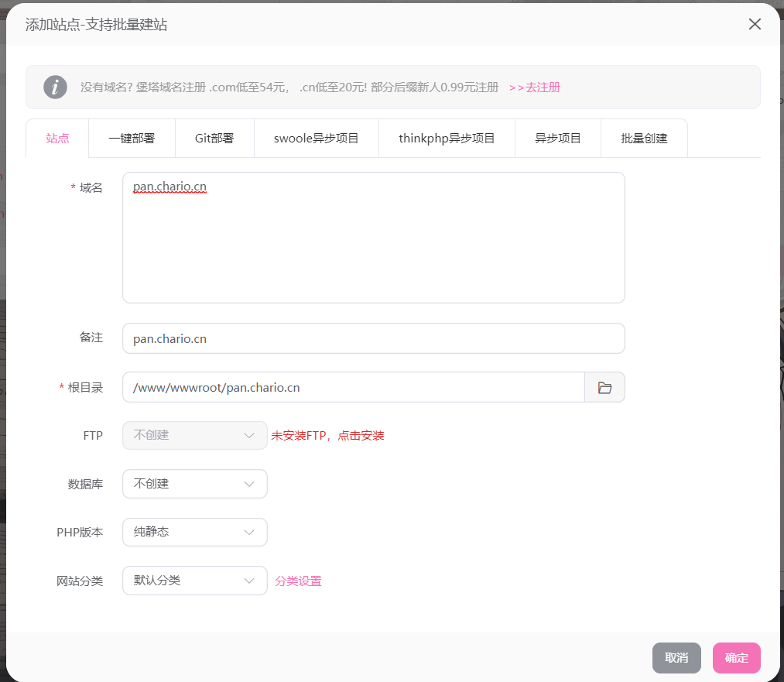The width and height of the screenshot is (784, 682).
Task: Confirm site creation with the 确定 button
Action: pyautogui.click(x=736, y=657)
